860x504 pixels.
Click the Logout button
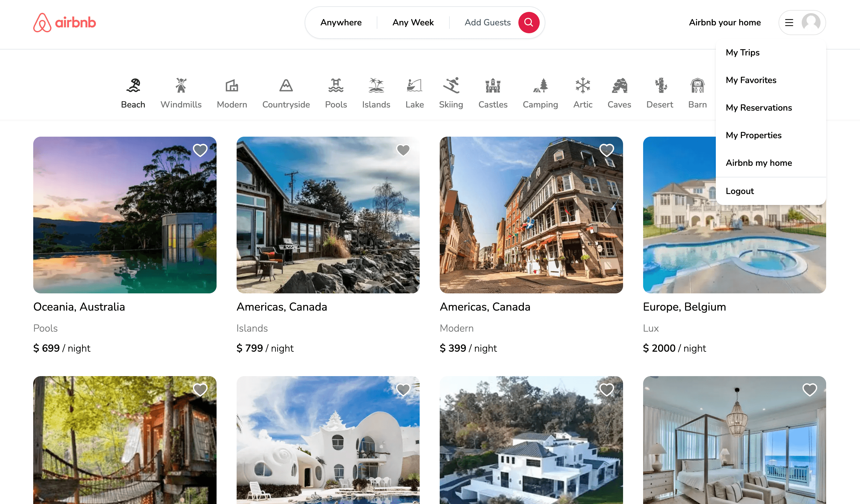739,191
